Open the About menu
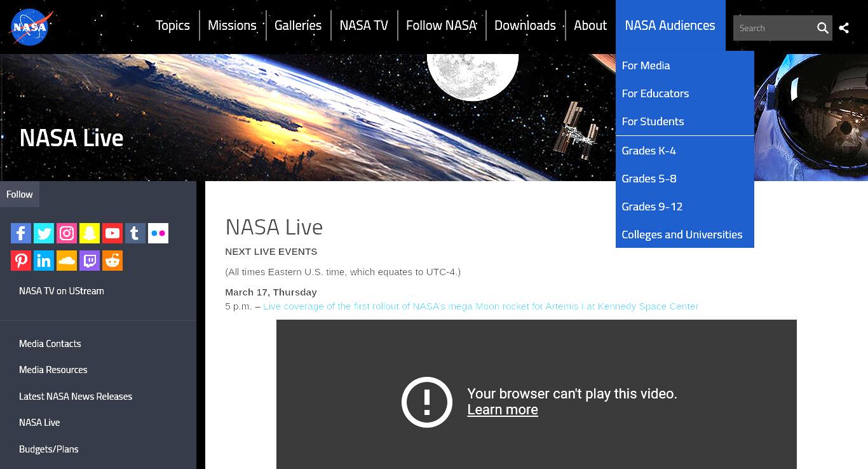 590,25
